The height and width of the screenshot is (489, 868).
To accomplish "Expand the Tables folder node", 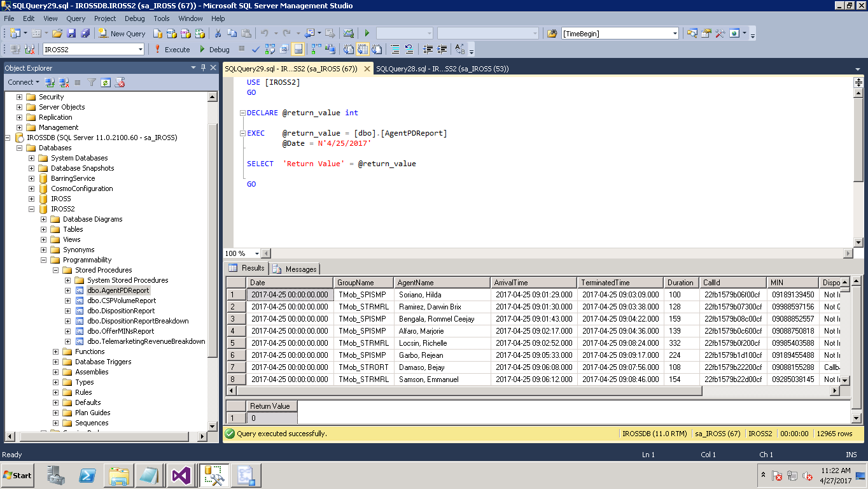I will point(44,229).
